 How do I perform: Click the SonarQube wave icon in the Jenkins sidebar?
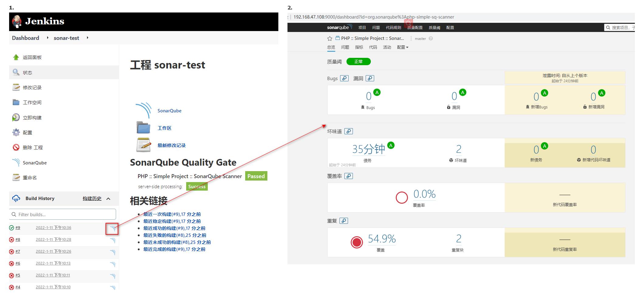coord(16,163)
